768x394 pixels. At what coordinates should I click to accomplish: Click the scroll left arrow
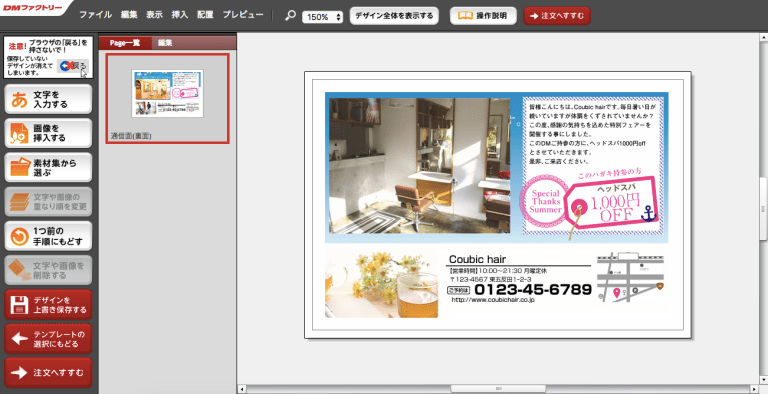pos(241,389)
